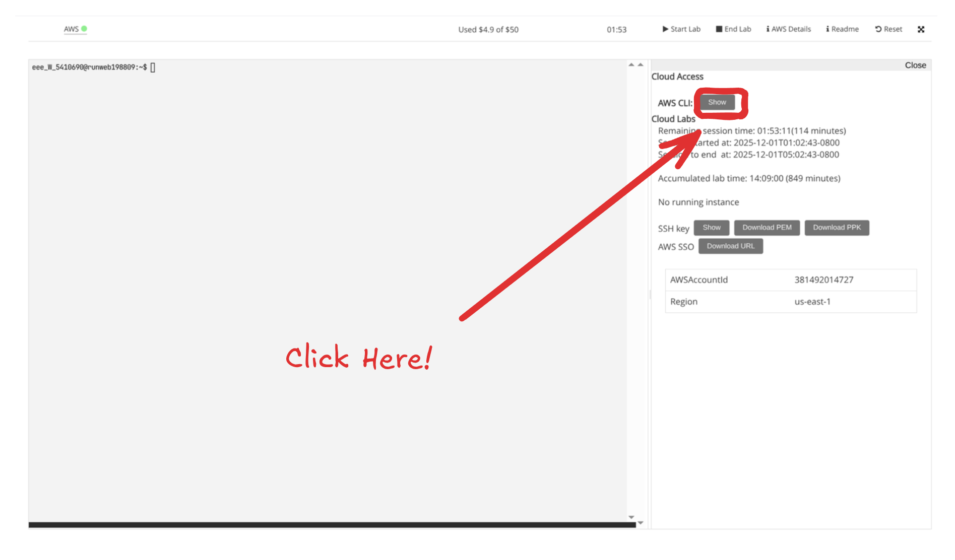The height and width of the screenshot is (560, 955).
Task: Open the Readme instructions
Action: click(842, 29)
